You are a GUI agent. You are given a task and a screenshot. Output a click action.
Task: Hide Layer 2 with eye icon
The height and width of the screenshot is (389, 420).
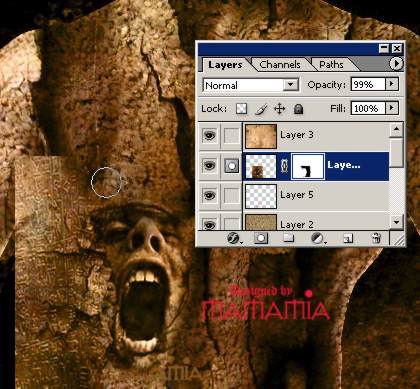click(x=210, y=224)
